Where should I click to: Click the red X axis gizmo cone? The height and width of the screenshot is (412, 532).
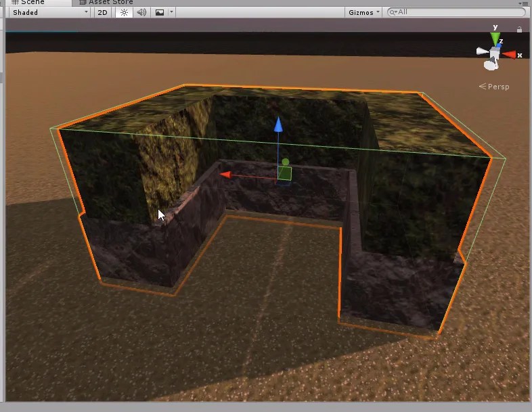[x=510, y=54]
